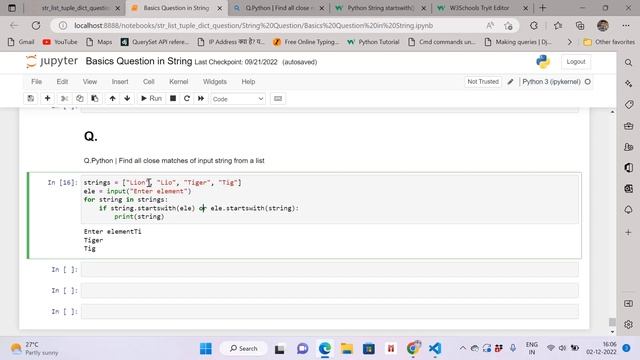Click the Jupyter logo
This screenshot has width=640, height=360.
(52, 61)
